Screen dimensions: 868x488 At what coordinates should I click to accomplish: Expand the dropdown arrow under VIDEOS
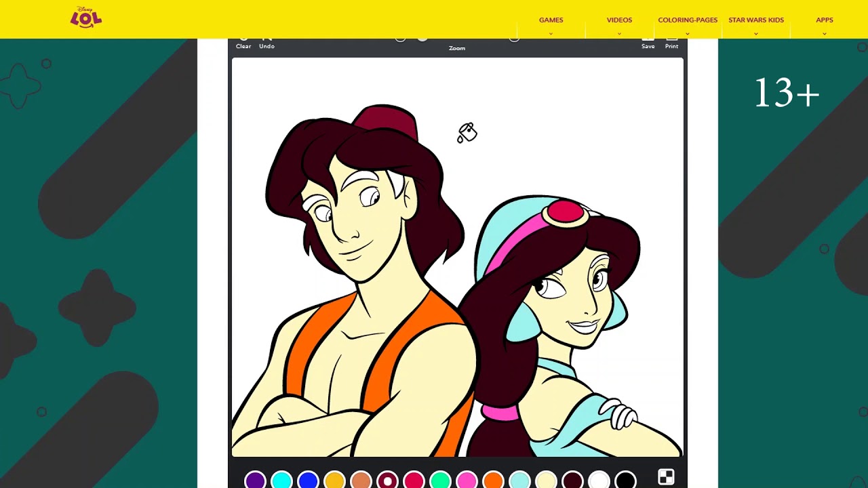[x=619, y=34]
